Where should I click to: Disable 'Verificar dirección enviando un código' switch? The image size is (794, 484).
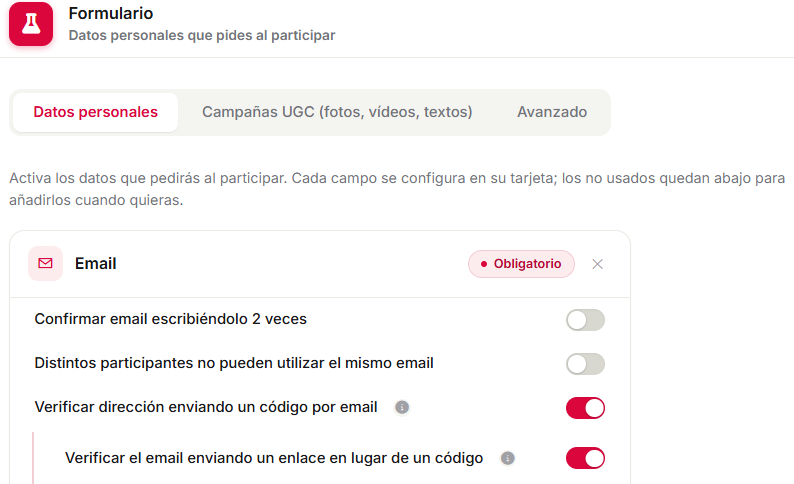(585, 408)
